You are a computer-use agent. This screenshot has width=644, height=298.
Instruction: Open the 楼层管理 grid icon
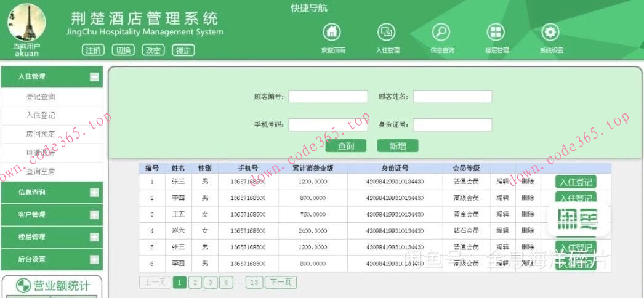point(496,32)
